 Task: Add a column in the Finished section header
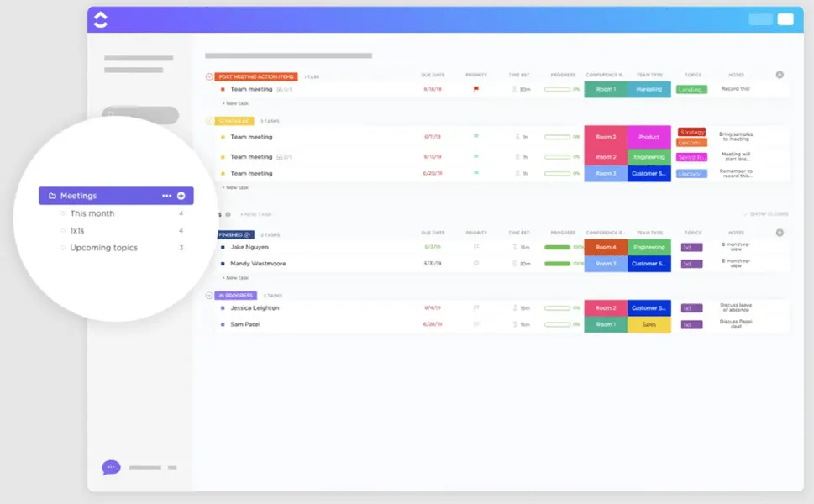(x=780, y=233)
